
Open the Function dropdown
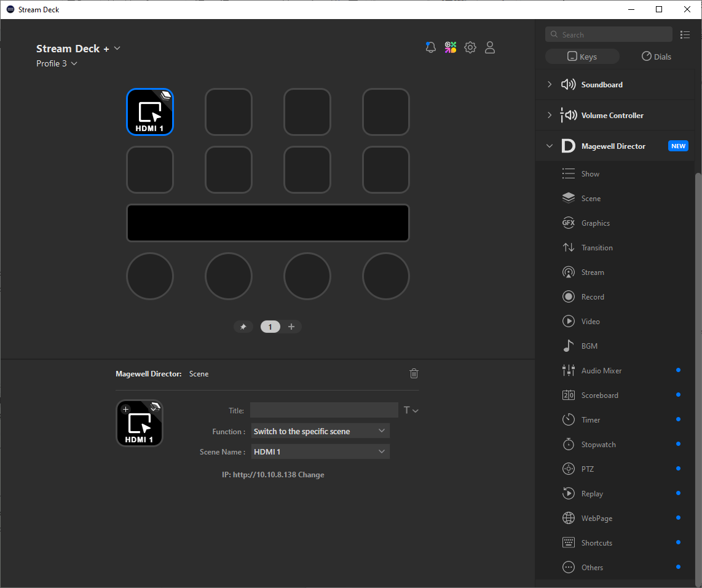[320, 431]
